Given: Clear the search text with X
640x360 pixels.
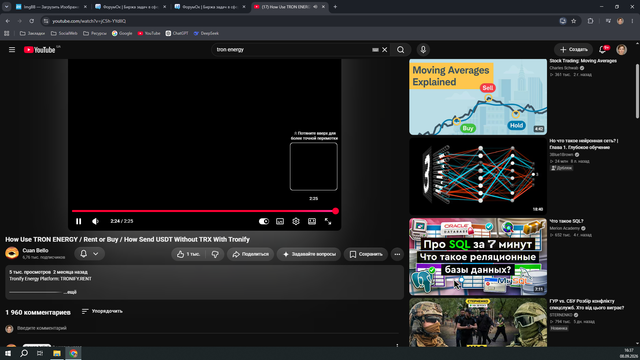Looking at the screenshot, I should [384, 50].
